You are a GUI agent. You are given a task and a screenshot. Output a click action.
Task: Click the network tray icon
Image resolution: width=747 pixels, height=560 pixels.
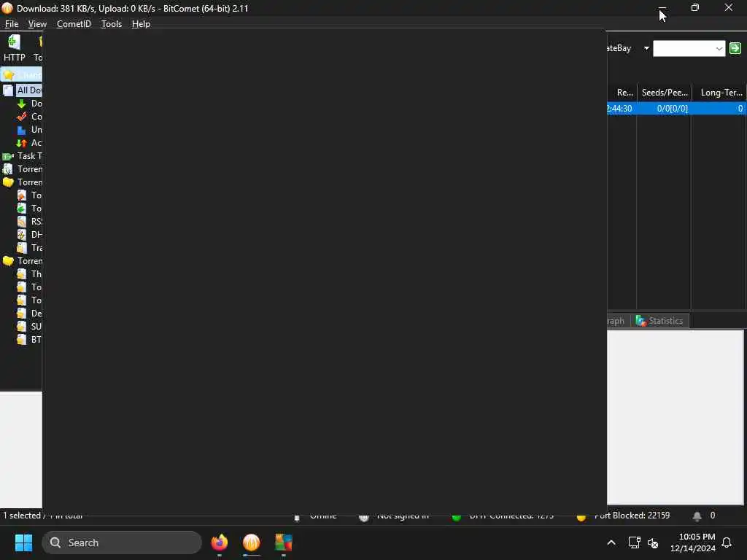(x=634, y=542)
